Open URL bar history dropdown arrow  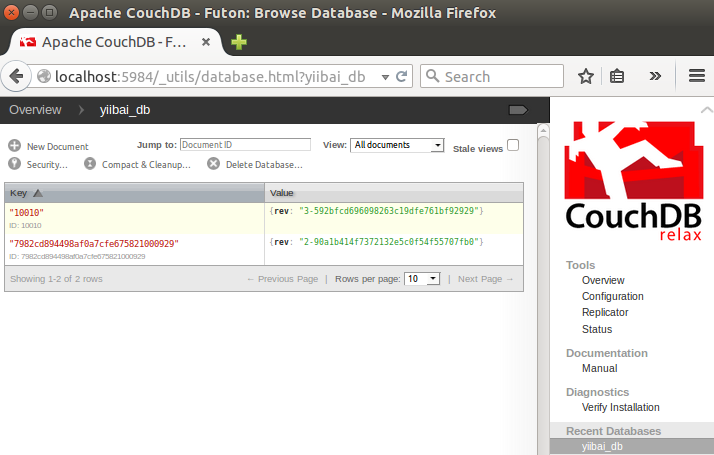point(382,77)
